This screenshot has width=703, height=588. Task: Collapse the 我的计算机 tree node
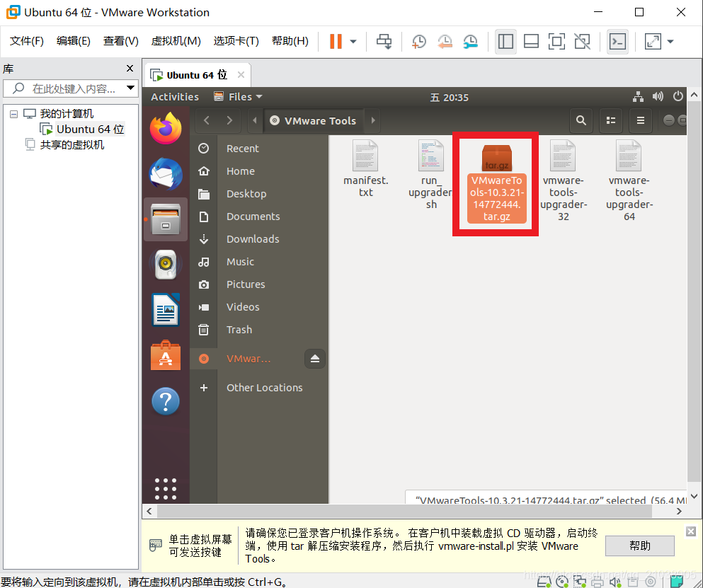point(14,114)
